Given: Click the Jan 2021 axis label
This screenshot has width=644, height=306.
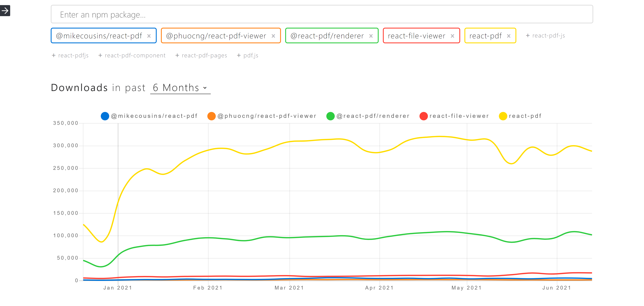Looking at the screenshot, I should point(118,288).
